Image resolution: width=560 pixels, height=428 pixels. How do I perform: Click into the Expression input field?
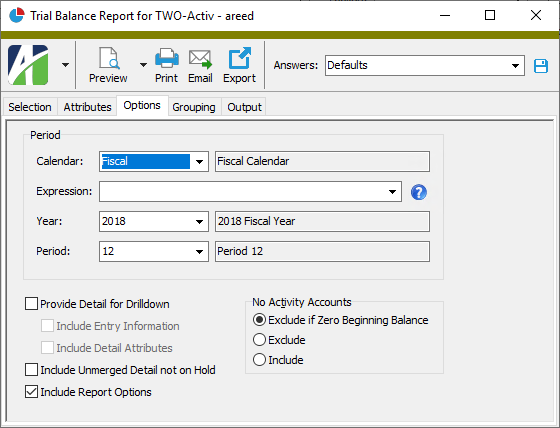pyautogui.click(x=243, y=191)
